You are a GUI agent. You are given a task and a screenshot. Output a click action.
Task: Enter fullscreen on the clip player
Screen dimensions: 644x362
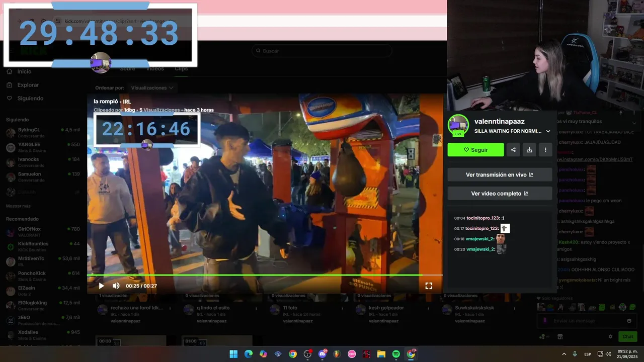[429, 286]
